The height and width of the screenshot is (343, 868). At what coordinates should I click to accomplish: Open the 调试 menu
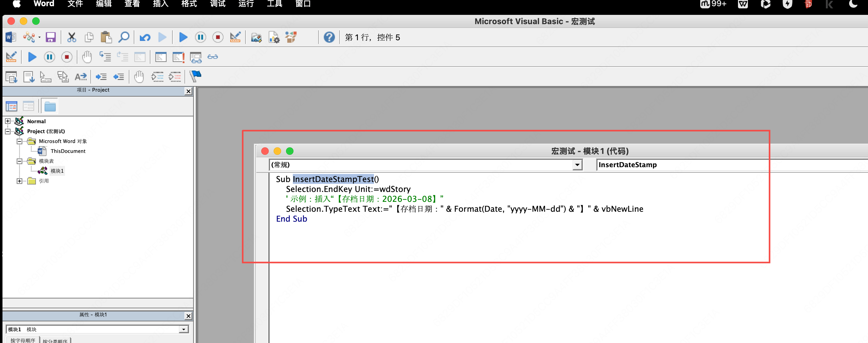(x=217, y=4)
